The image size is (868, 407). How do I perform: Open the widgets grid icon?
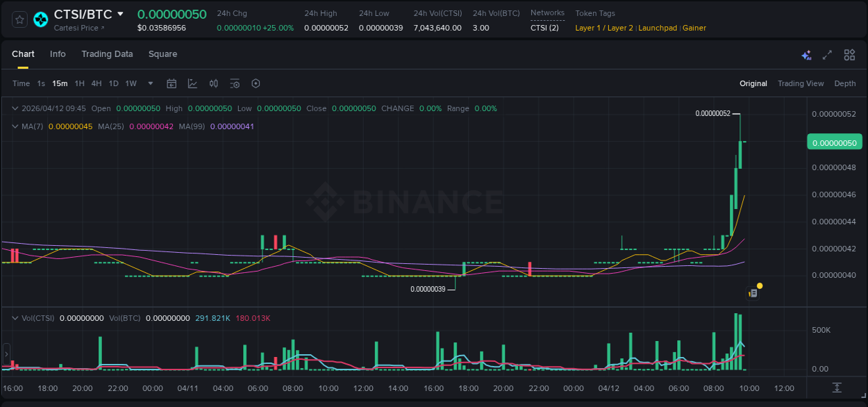(x=849, y=54)
